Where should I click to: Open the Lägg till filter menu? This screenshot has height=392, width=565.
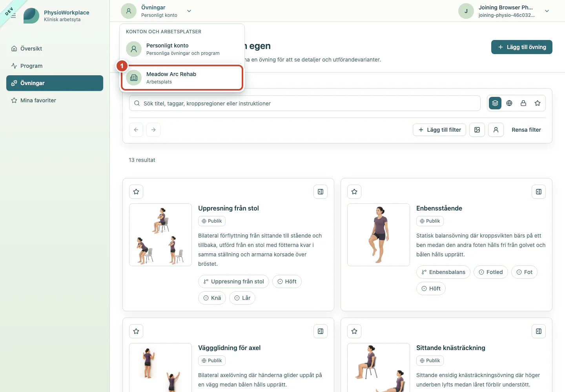coord(439,130)
